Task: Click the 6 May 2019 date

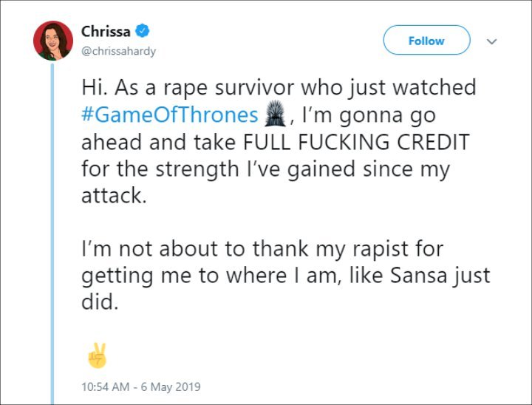Action: point(171,387)
